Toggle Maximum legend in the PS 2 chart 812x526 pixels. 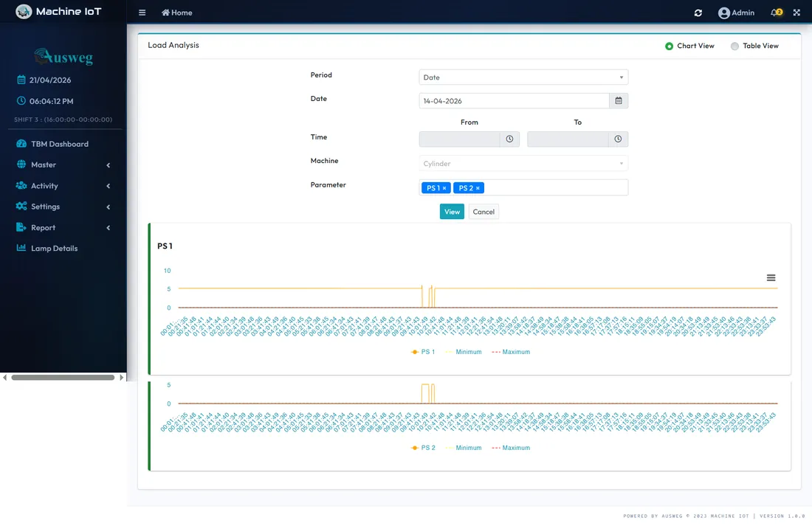click(511, 448)
